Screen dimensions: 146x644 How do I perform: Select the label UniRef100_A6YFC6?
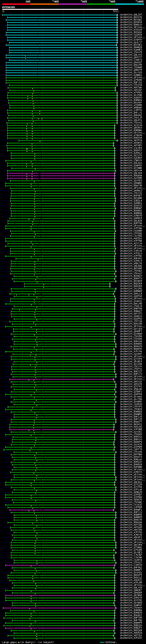coord(131,140)
